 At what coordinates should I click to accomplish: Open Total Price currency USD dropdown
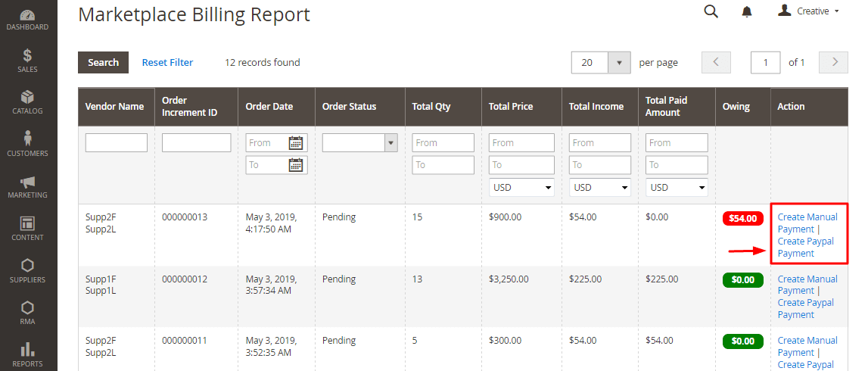tap(521, 187)
